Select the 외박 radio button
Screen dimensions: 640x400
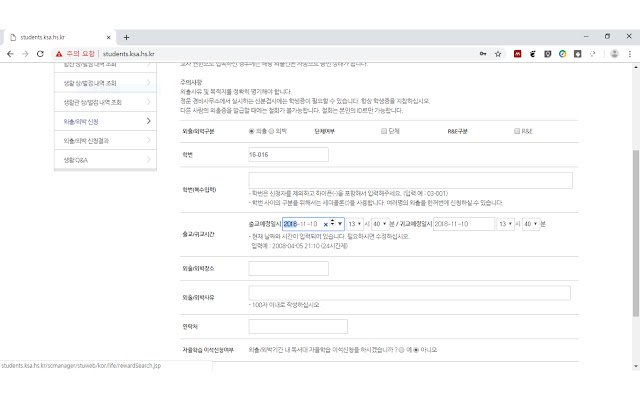[271, 131]
